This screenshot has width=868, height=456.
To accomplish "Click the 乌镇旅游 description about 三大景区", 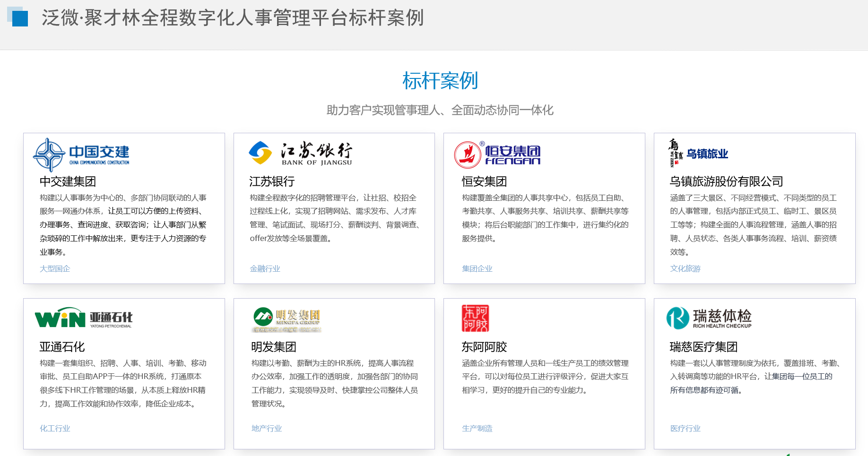I will click(x=754, y=225).
